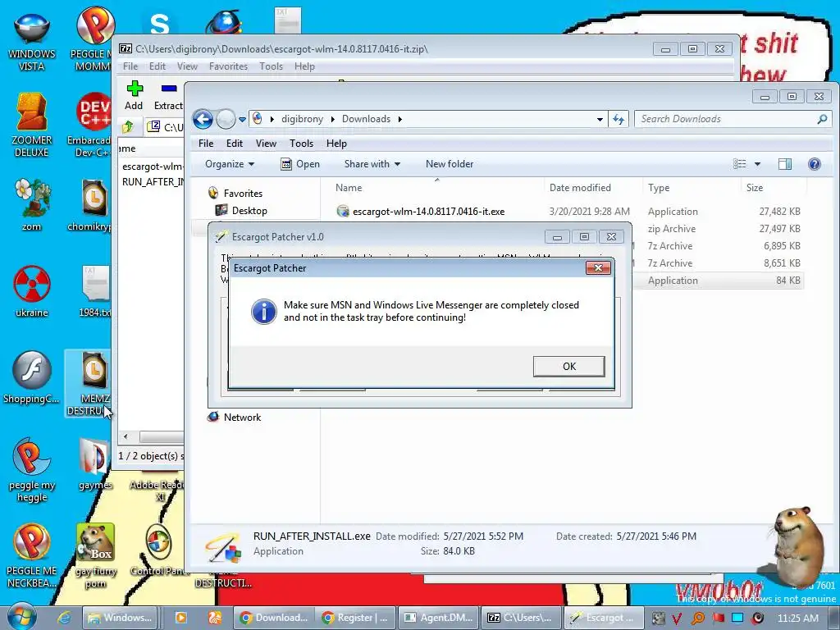Change view using views icon

[739, 164]
